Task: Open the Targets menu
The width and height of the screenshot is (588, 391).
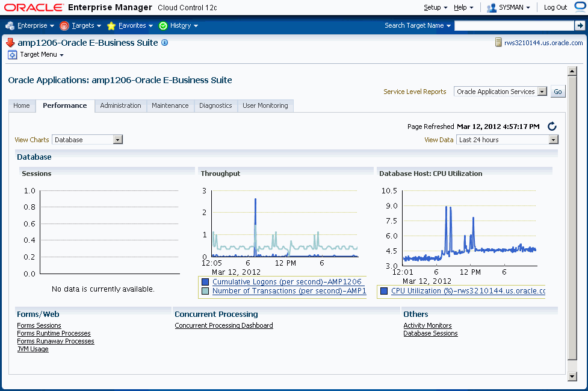Action: click(x=86, y=25)
